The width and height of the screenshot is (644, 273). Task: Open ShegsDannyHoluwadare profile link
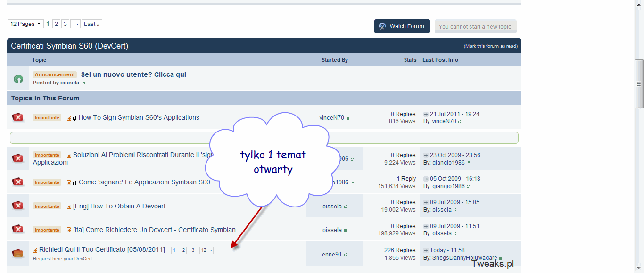tap(464, 258)
